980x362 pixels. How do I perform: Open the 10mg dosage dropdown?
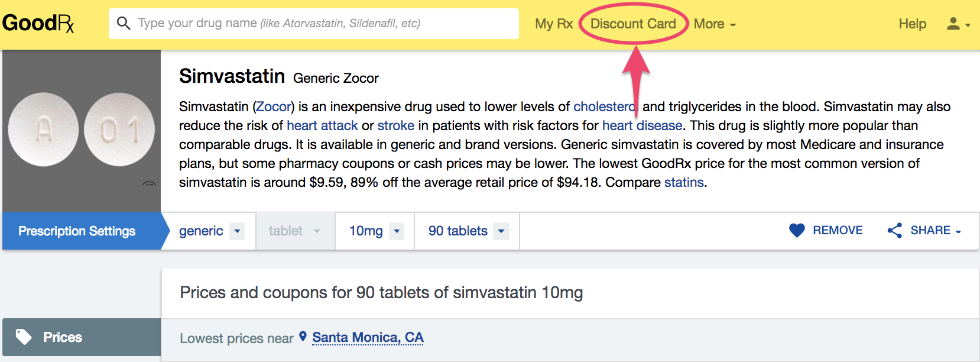(x=375, y=231)
